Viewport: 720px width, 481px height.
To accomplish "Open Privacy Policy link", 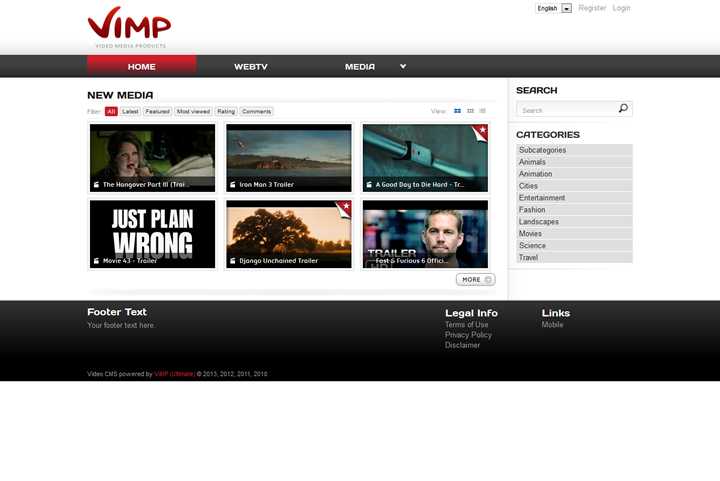I will (x=468, y=335).
